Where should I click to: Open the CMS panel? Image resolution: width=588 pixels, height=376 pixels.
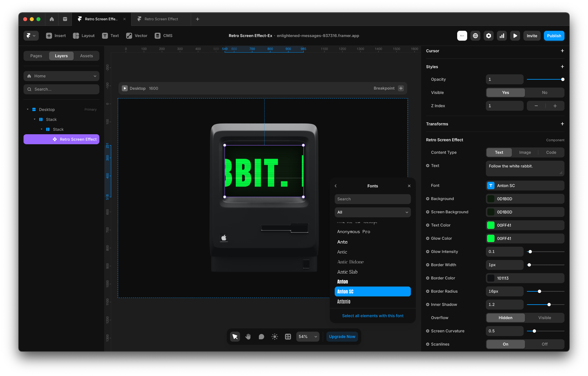click(x=163, y=36)
